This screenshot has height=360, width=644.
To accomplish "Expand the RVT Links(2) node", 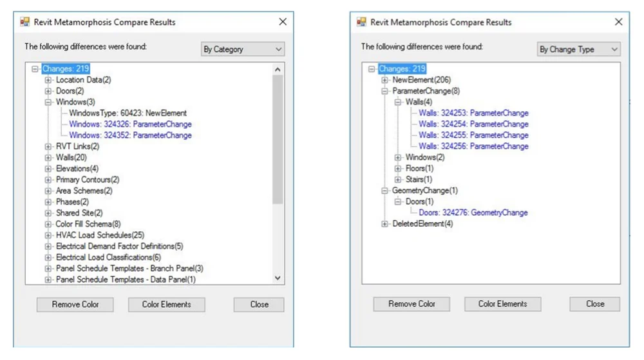I will [48, 147].
